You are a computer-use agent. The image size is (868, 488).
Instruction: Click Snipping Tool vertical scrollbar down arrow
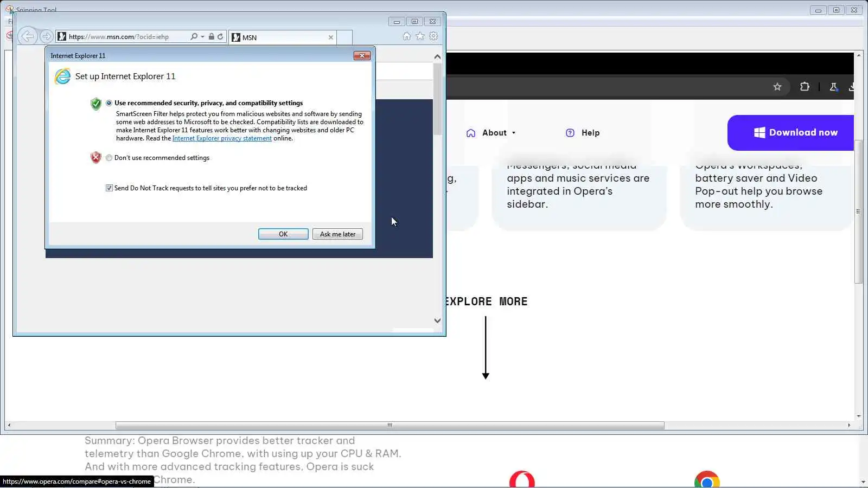coord(858,416)
